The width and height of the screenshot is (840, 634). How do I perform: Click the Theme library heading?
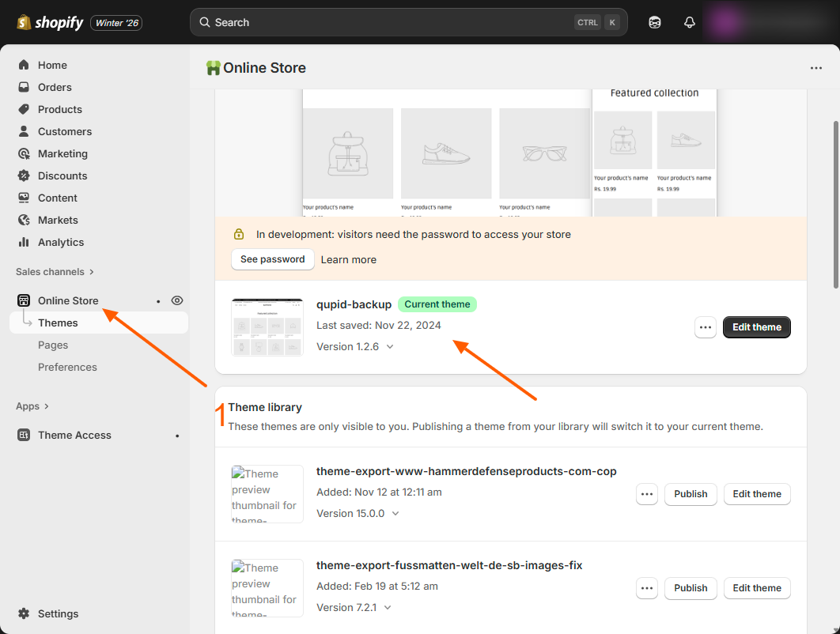tap(265, 407)
